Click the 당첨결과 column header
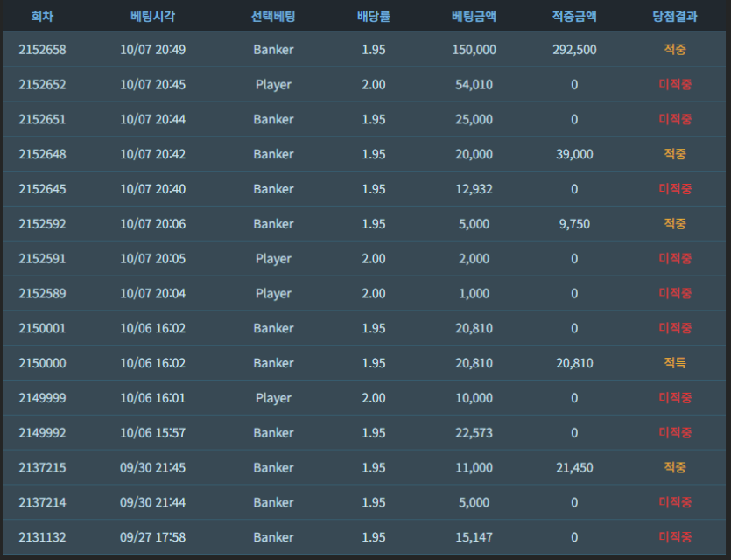 pyautogui.click(x=675, y=17)
